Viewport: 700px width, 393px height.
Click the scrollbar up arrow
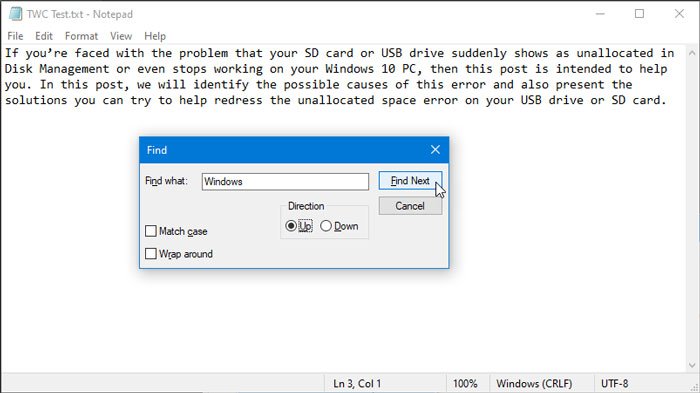click(x=692, y=53)
